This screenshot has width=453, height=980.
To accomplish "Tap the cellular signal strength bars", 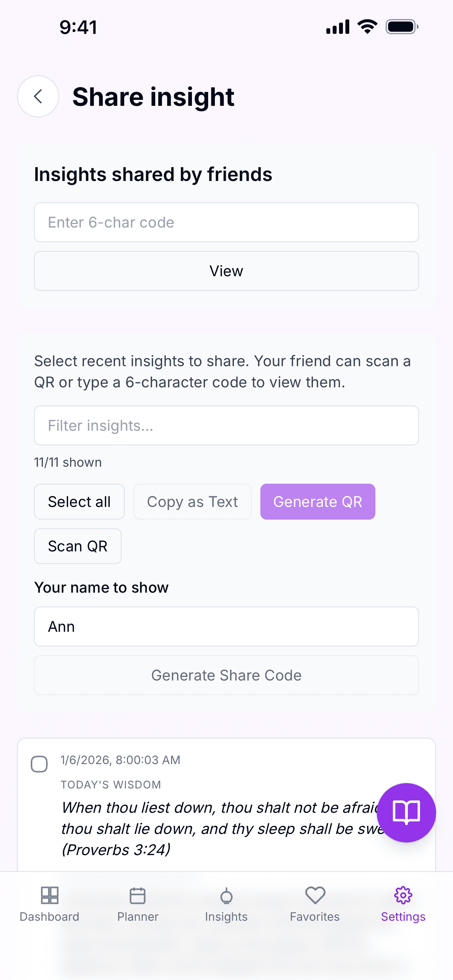I will pyautogui.click(x=336, y=26).
